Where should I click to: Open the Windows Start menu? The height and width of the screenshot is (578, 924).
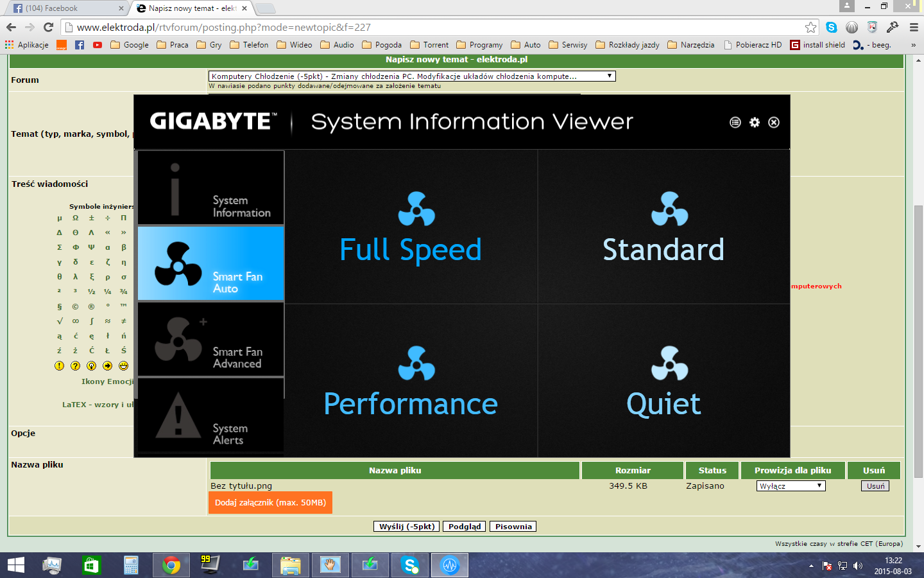15,565
